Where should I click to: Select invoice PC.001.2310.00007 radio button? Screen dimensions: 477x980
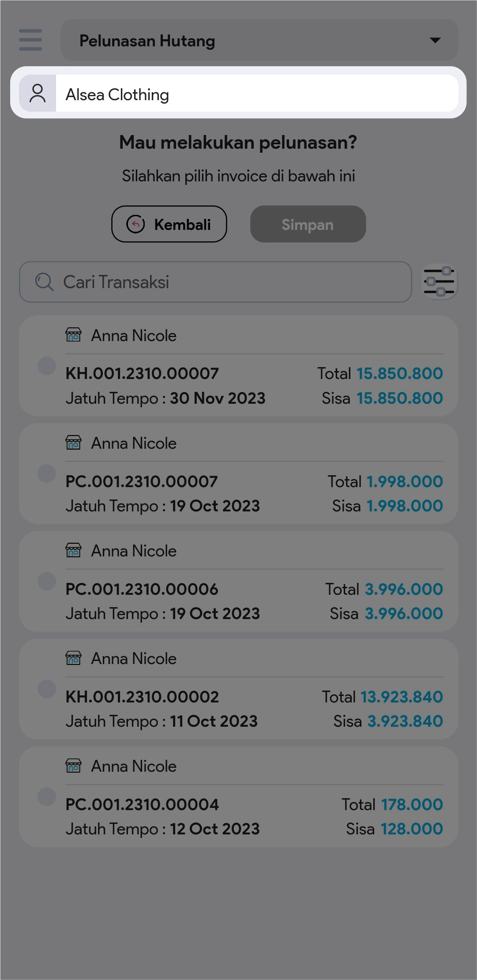click(47, 473)
